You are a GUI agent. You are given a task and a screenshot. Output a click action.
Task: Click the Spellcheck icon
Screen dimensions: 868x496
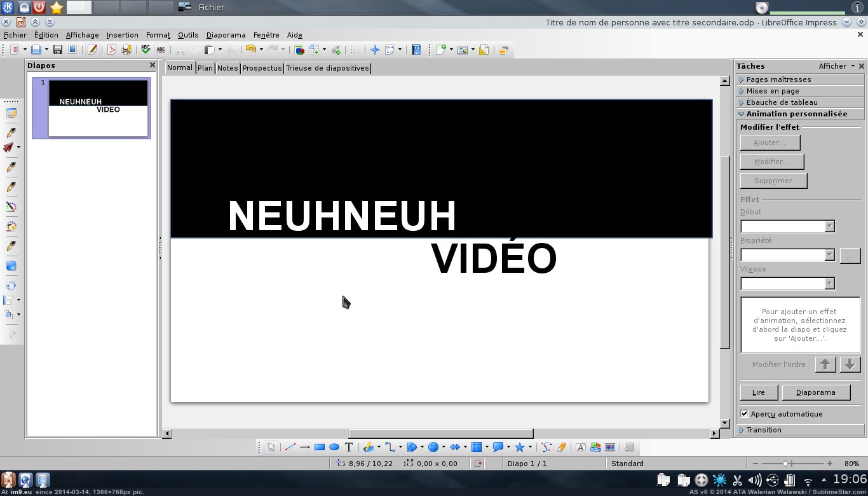[x=146, y=50]
